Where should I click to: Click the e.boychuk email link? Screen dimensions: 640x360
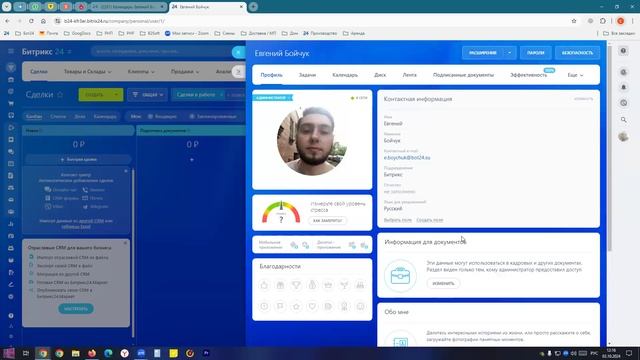pos(407,158)
